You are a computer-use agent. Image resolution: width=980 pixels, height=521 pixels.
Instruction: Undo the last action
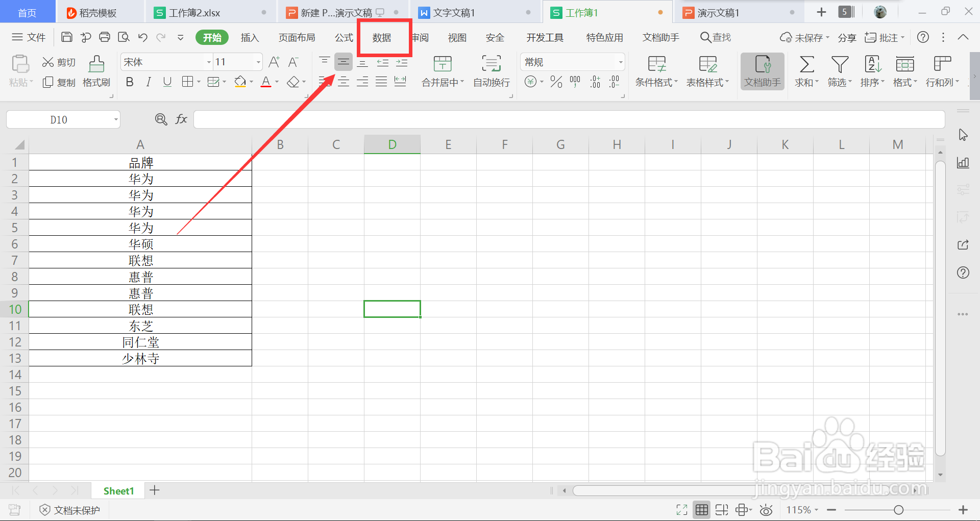[142, 37]
